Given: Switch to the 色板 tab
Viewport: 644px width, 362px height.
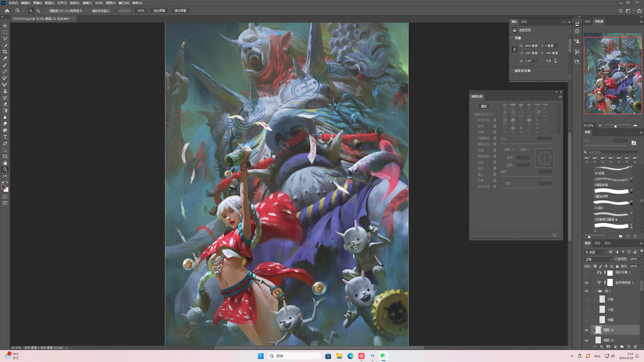Looking at the screenshot, I should [588, 21].
